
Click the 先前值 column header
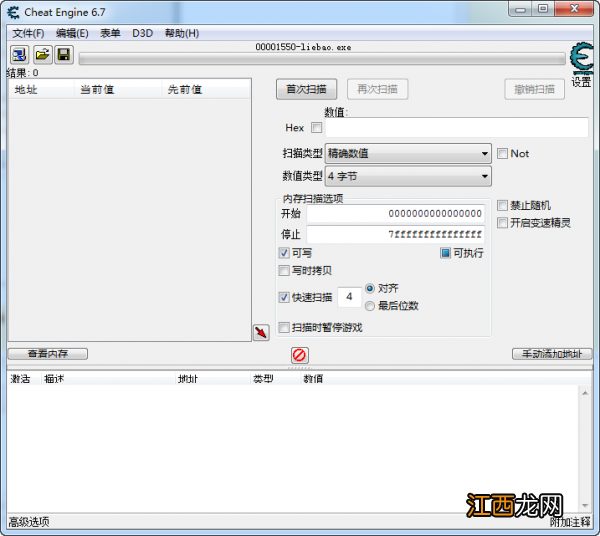pos(206,90)
